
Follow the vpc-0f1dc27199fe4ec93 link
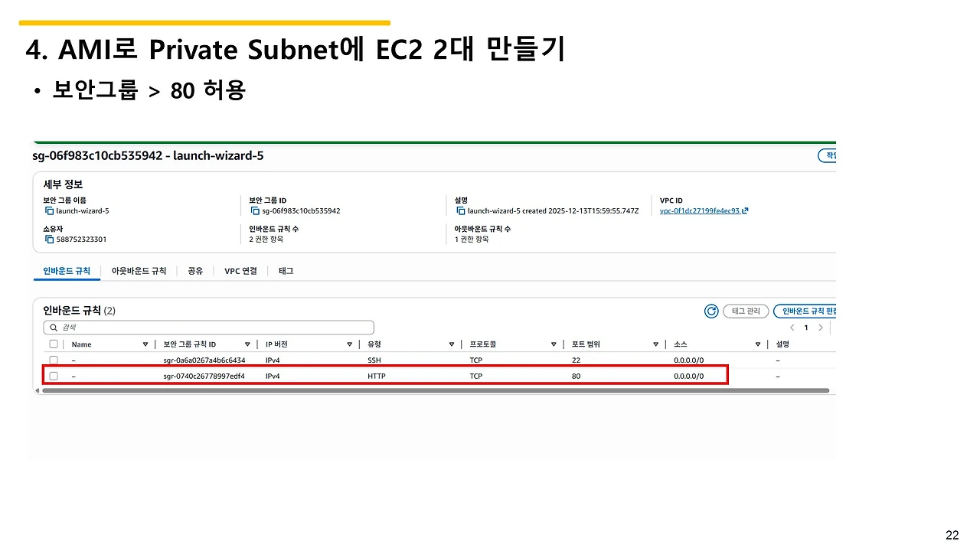pos(699,210)
